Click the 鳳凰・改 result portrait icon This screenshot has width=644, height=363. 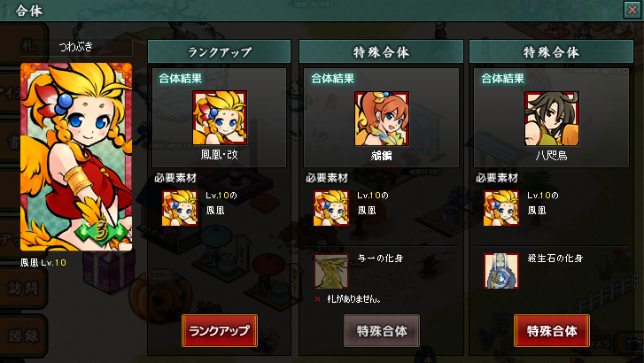click(220, 118)
